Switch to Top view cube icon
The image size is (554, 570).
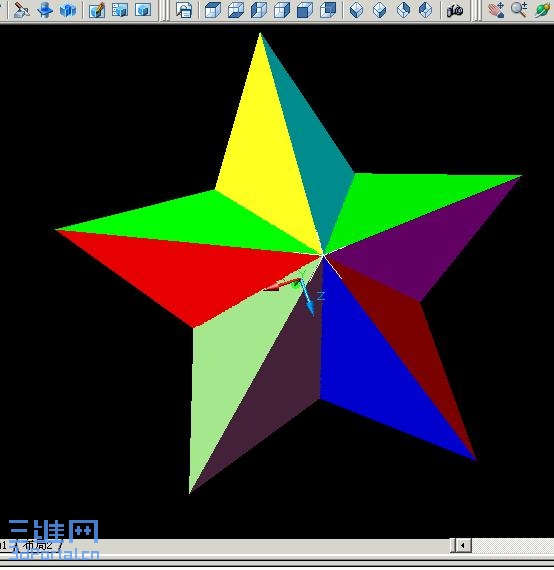coord(213,10)
